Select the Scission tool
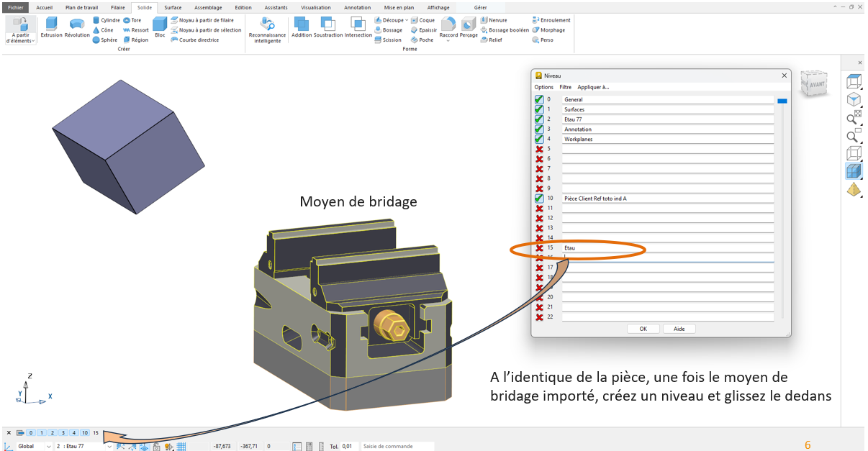This screenshot has height=451, width=868. coord(388,40)
